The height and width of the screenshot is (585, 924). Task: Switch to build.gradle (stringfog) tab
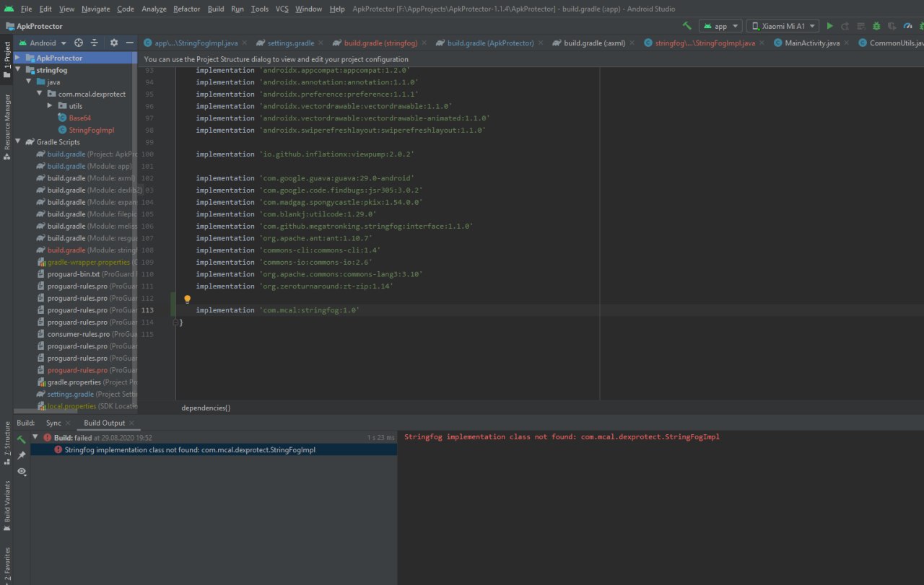point(380,43)
